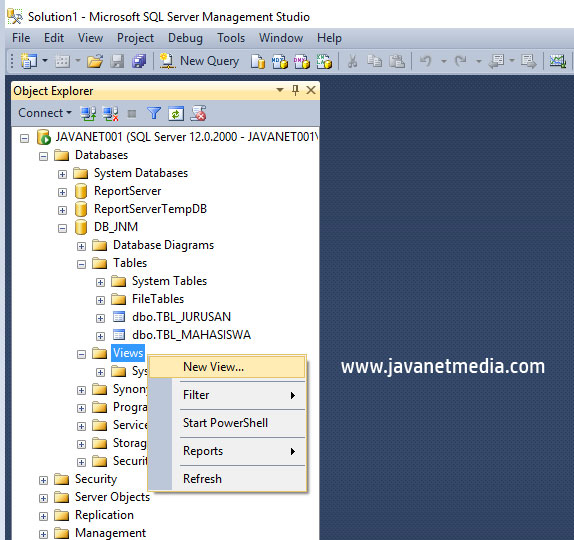Viewport: 574px width, 540px height.
Task: Click the XMLA Query icon
Action: click(324, 61)
